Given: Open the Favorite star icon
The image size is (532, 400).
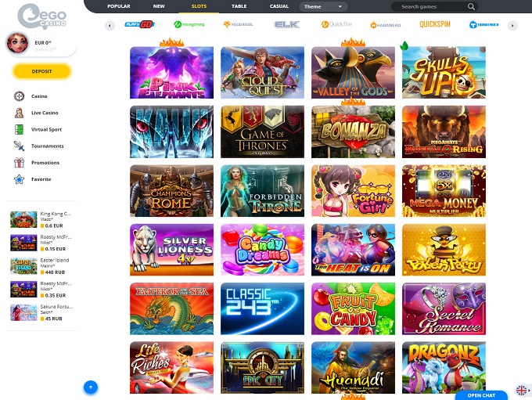Looking at the screenshot, I should [19, 179].
